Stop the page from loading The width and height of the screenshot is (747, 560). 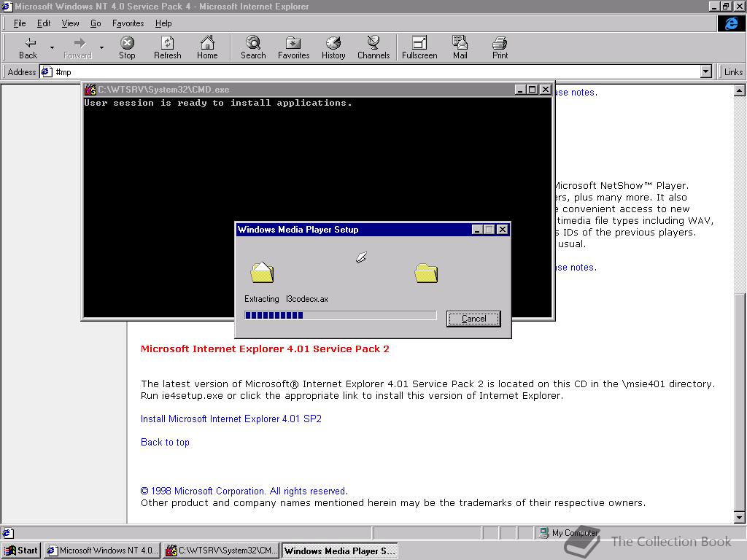point(127,47)
